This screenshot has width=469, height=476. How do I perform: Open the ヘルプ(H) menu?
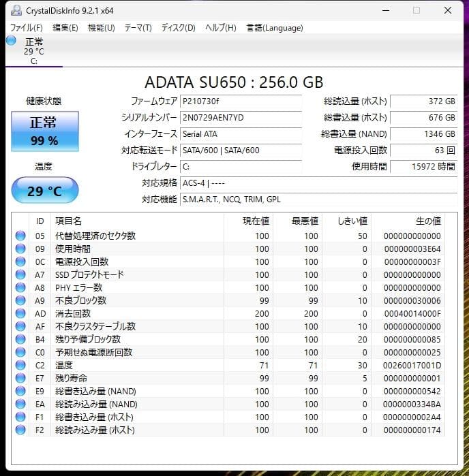(x=221, y=28)
